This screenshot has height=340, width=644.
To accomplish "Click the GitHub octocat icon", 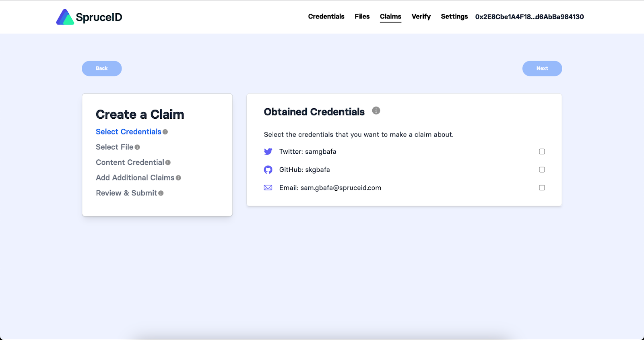I will click(x=268, y=170).
